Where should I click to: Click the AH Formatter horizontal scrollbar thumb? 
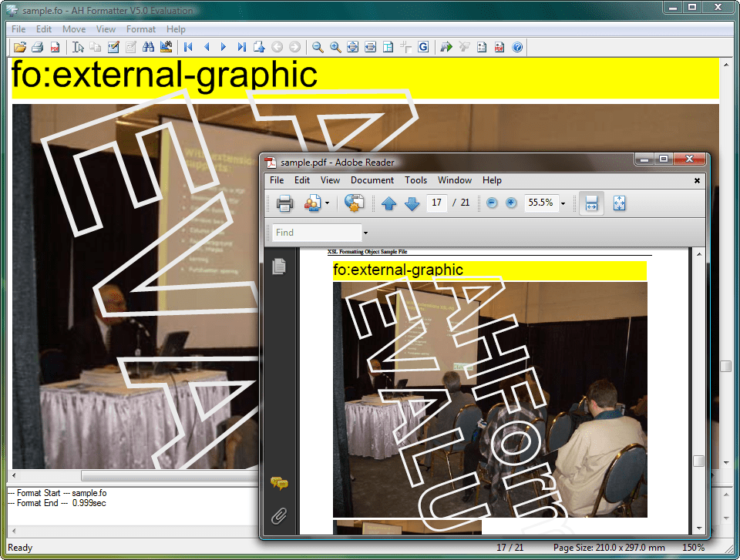tap(170, 475)
